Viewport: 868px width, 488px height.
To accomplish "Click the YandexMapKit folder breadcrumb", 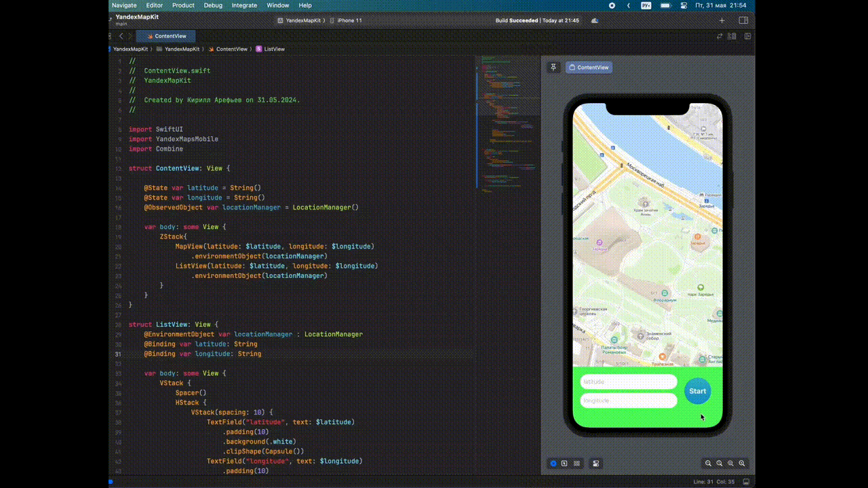I will 178,49.
